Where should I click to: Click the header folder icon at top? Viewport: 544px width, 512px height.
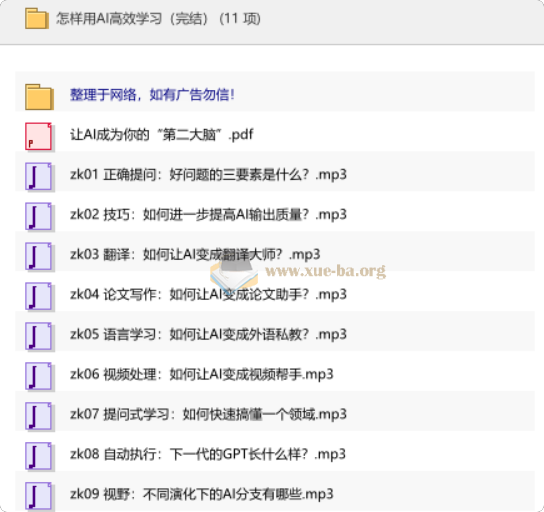click(x=36, y=19)
